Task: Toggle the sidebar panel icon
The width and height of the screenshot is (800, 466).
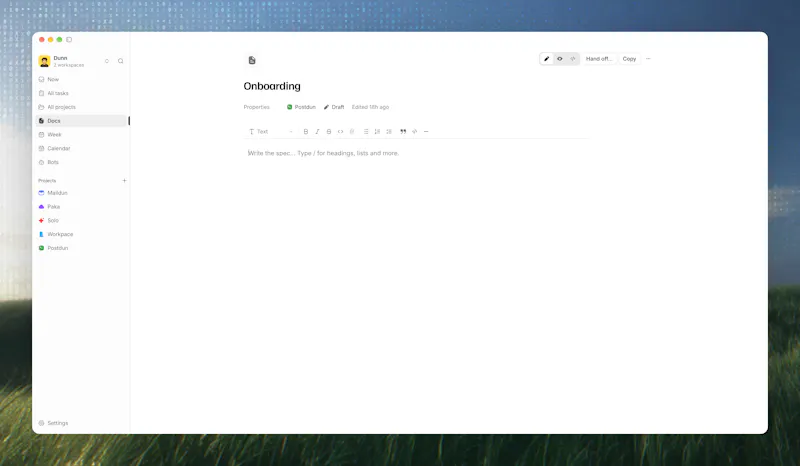Action: coord(69,39)
